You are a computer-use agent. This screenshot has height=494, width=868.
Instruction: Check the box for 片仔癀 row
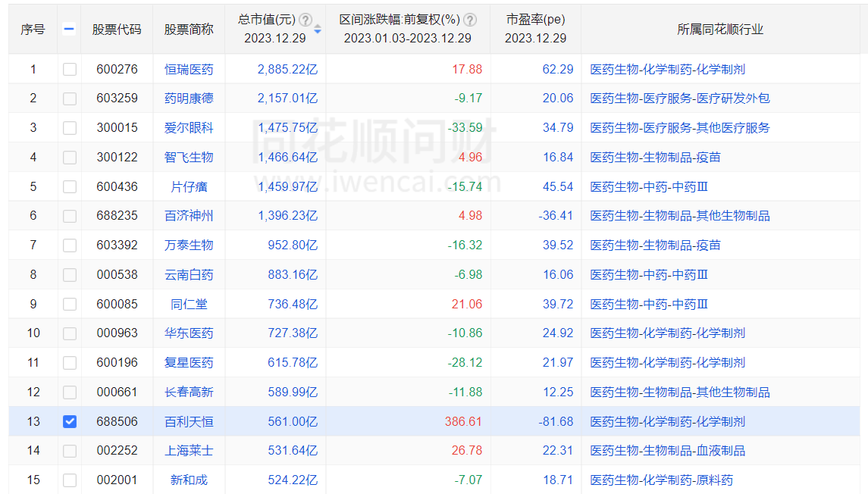pos(70,187)
